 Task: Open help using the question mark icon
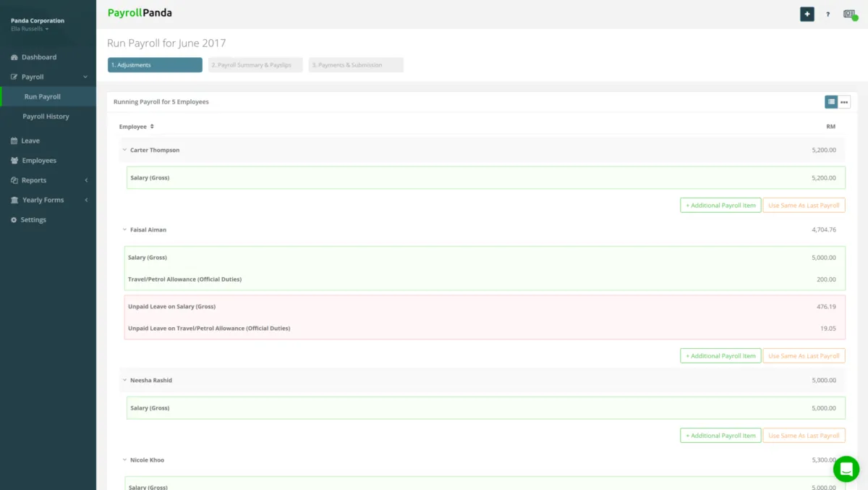point(827,14)
